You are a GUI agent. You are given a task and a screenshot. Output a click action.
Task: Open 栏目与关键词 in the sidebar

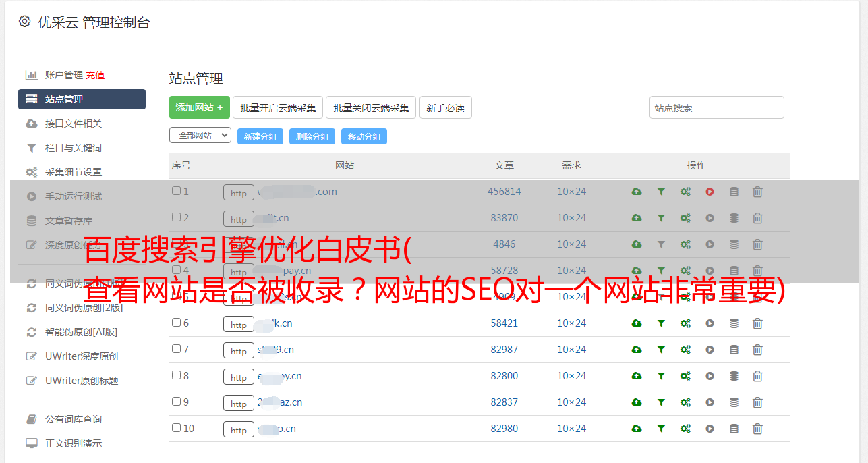74,148
